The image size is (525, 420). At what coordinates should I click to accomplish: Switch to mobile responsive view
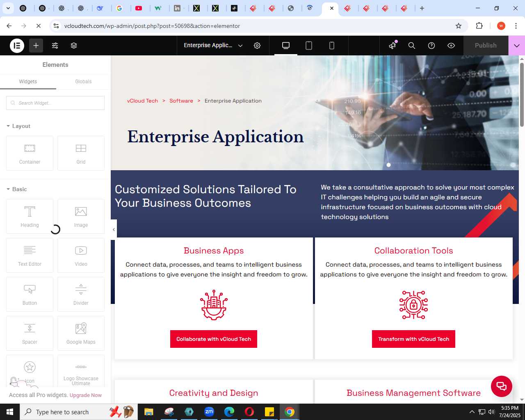click(x=332, y=46)
